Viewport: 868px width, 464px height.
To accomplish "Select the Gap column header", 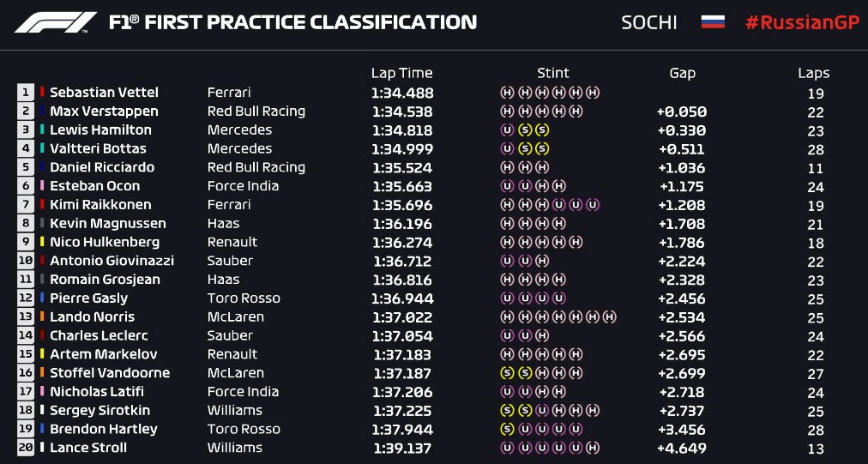I will 682,73.
